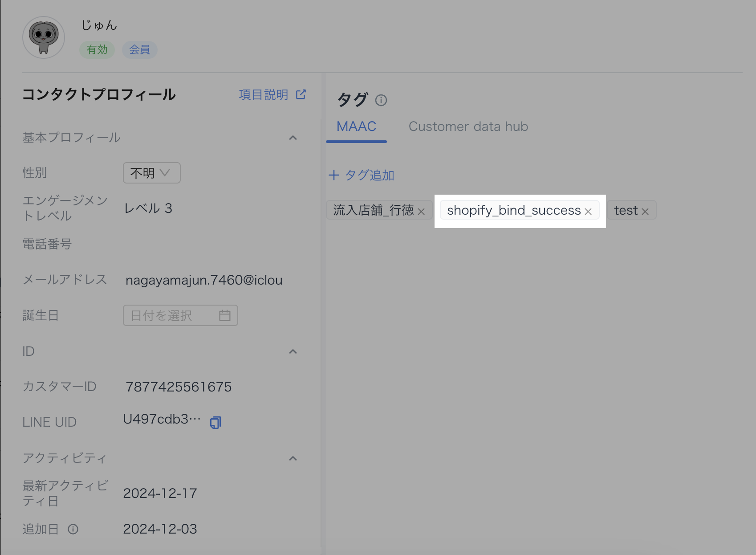The width and height of the screenshot is (756, 555).
Task: Click the calendar icon in birthday field
Action: pyautogui.click(x=225, y=315)
